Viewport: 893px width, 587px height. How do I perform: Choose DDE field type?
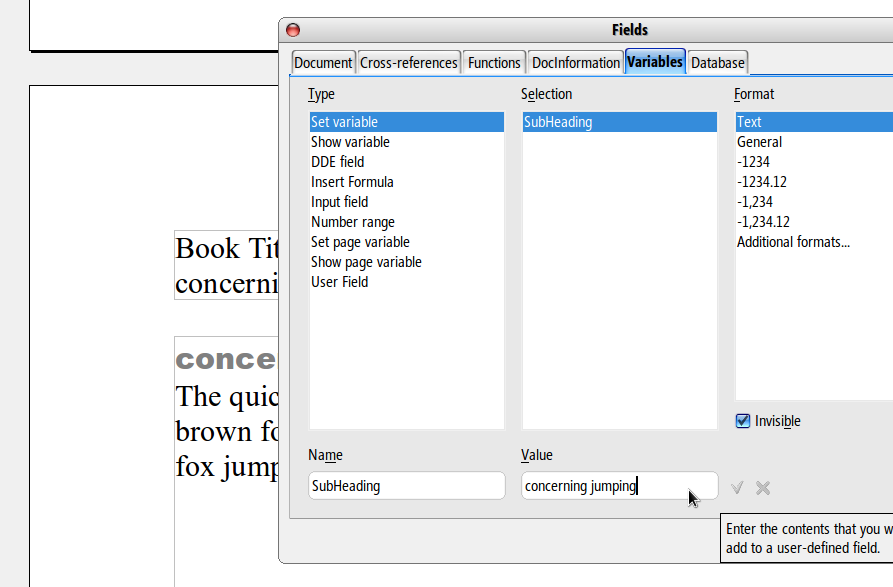click(337, 162)
